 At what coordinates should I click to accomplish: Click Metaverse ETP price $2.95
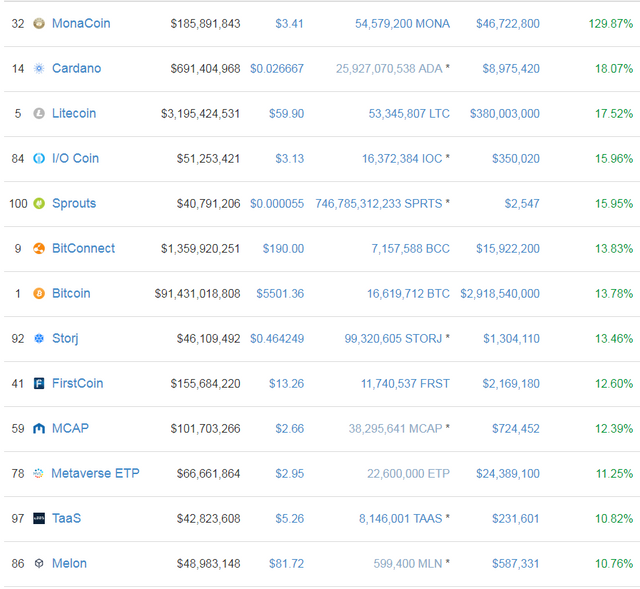click(x=289, y=473)
